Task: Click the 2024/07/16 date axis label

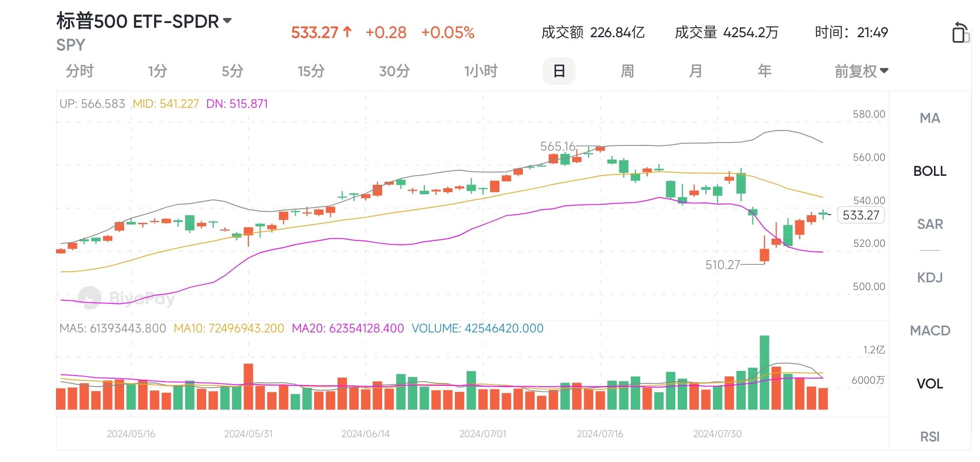Action: click(x=600, y=434)
